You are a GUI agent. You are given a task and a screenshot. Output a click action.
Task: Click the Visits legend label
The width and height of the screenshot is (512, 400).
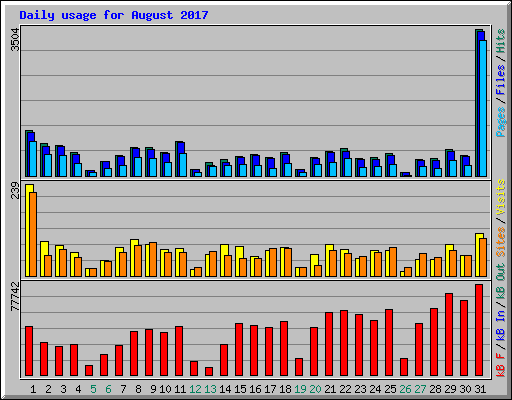pyautogui.click(x=501, y=197)
